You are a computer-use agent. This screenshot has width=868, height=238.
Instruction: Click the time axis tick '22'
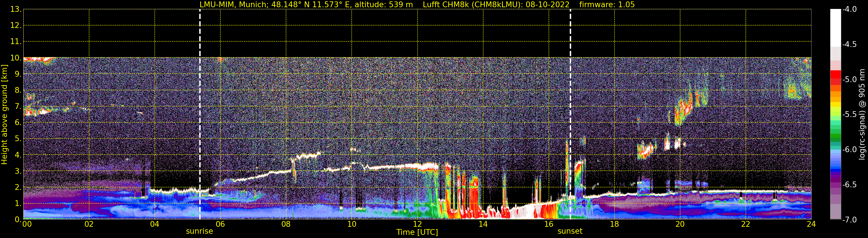click(746, 224)
